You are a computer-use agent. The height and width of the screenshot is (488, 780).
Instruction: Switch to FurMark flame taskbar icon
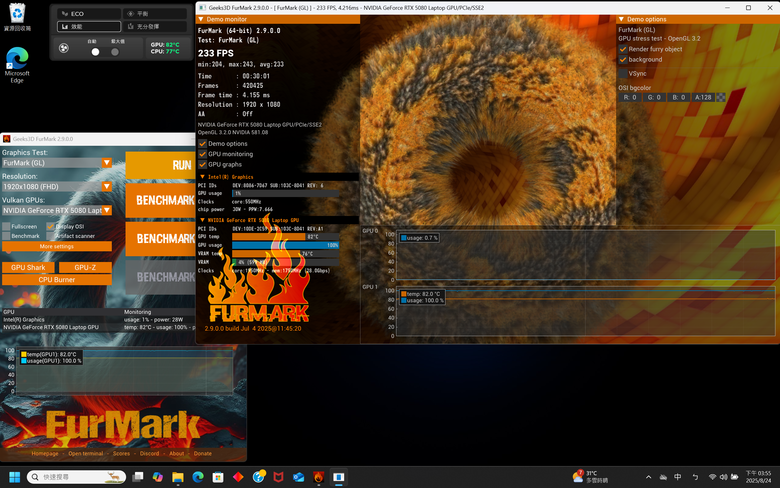(x=319, y=477)
